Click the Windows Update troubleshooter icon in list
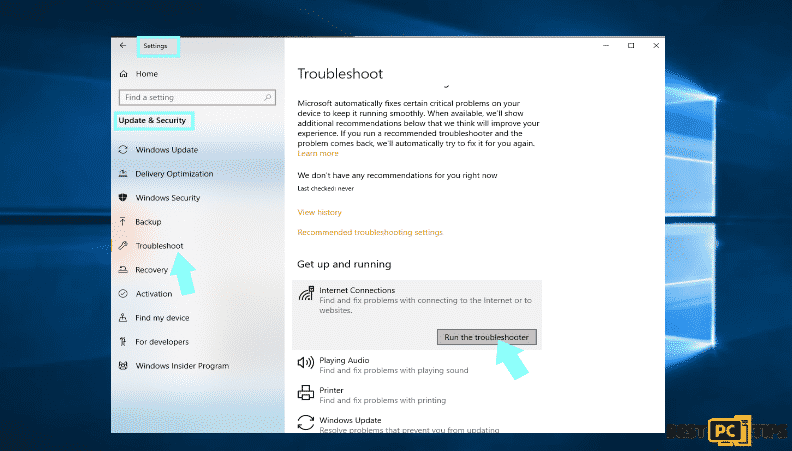This screenshot has width=792, height=451. coord(306,423)
